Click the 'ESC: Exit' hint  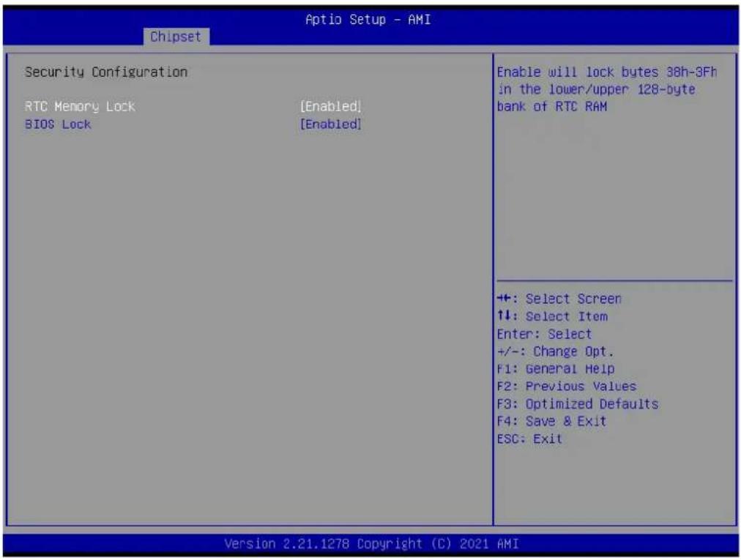point(529,439)
